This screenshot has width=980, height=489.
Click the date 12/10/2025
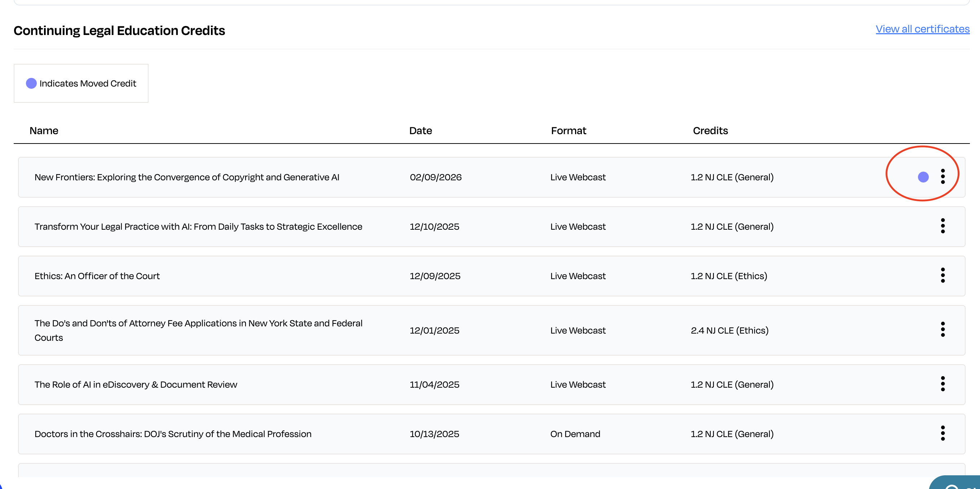point(434,227)
